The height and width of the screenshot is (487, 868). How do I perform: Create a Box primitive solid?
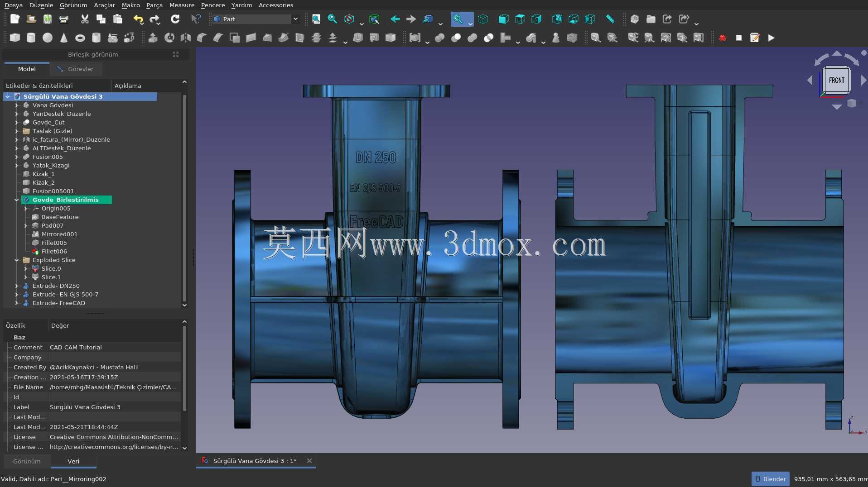[x=15, y=38]
